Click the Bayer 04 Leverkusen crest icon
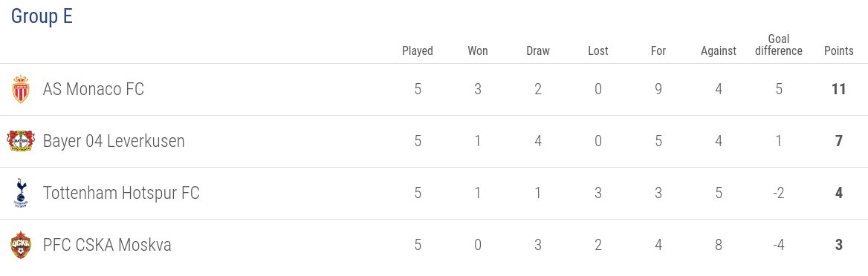Viewport: 868px width, 276px height. coord(21,141)
